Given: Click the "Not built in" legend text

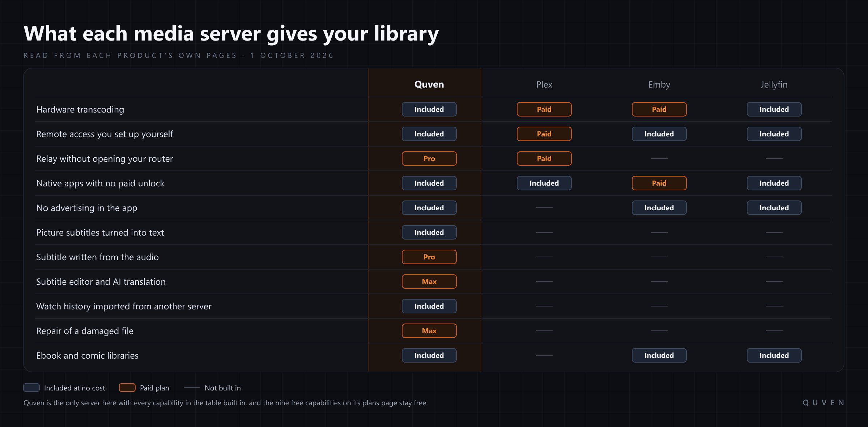Looking at the screenshot, I should [222, 388].
